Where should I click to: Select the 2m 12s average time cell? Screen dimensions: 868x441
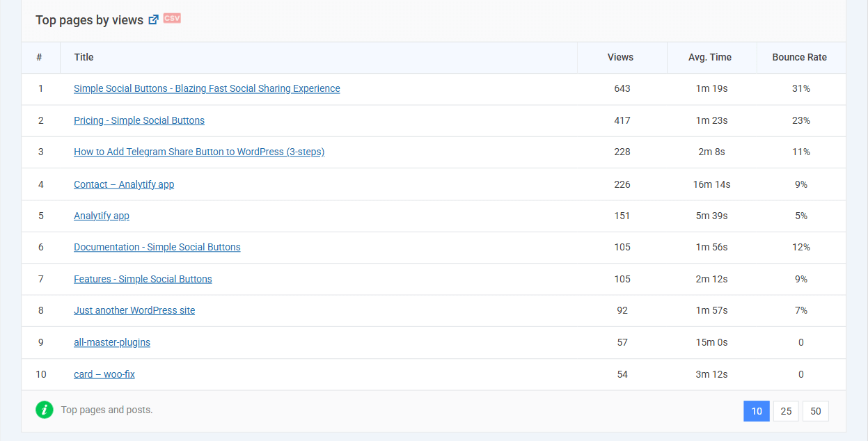coord(711,280)
